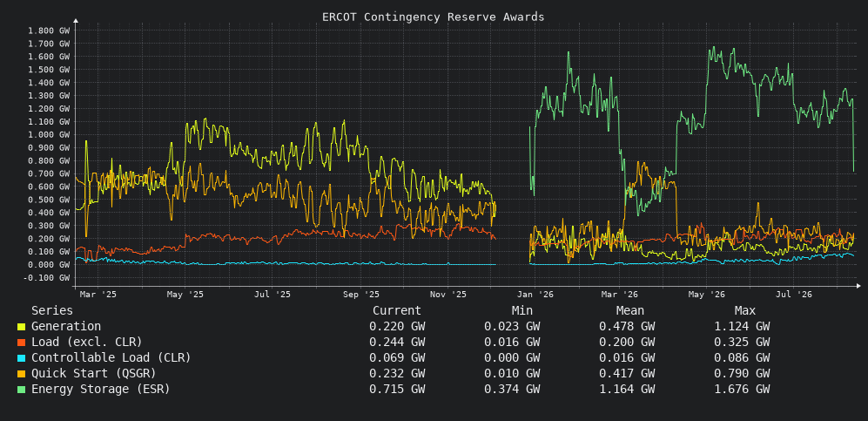Click the amber Quick Start (QSGR) swatch
Viewport: 868px width, 421px height.
tap(21, 374)
